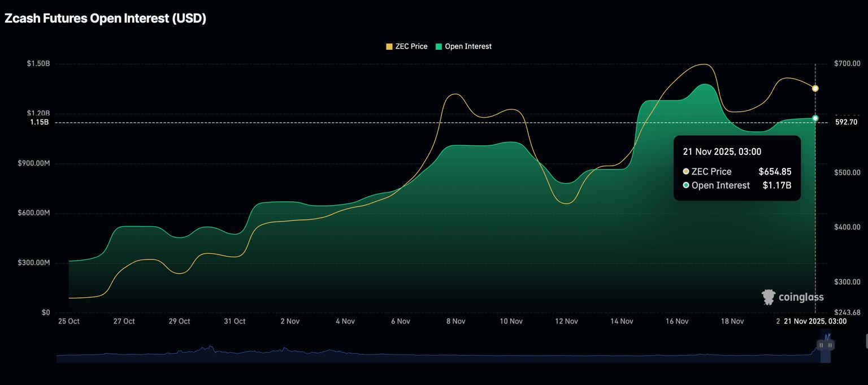Click the green Open Interest dot inside the tooltip

(x=685, y=185)
